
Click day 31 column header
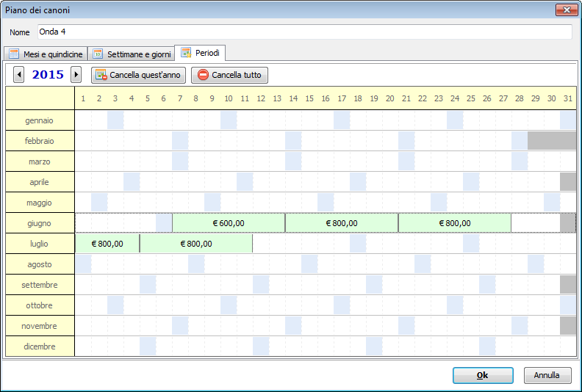coord(567,98)
